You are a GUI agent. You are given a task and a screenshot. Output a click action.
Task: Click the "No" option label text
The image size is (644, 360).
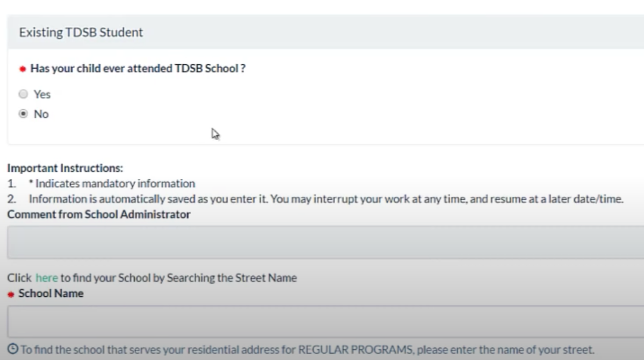[41, 114]
